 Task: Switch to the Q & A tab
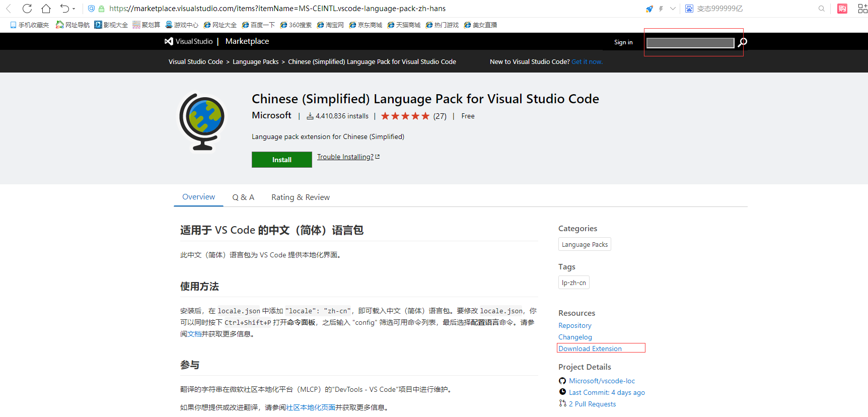(x=243, y=197)
